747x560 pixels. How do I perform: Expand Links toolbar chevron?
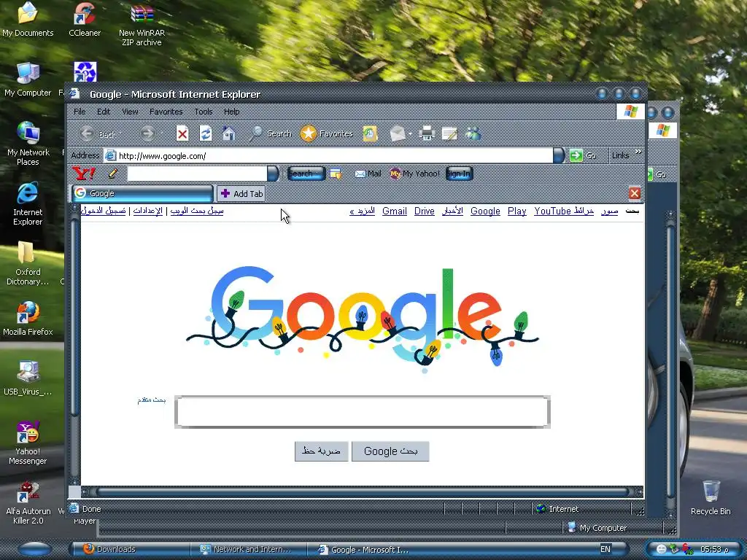(x=638, y=152)
